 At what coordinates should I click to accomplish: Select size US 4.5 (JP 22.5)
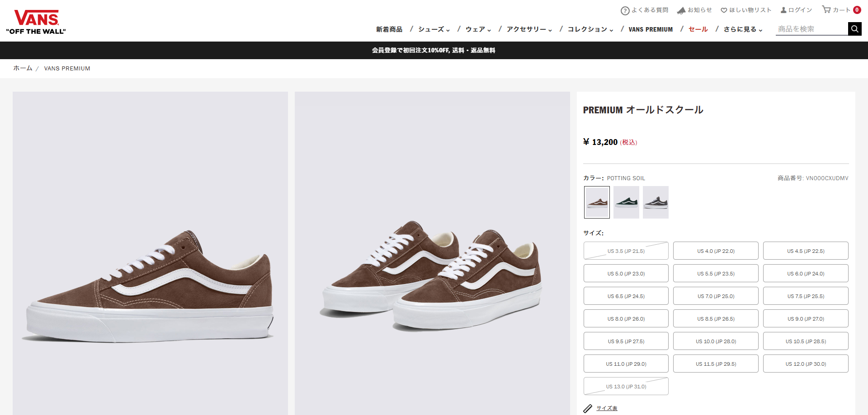pyautogui.click(x=806, y=251)
